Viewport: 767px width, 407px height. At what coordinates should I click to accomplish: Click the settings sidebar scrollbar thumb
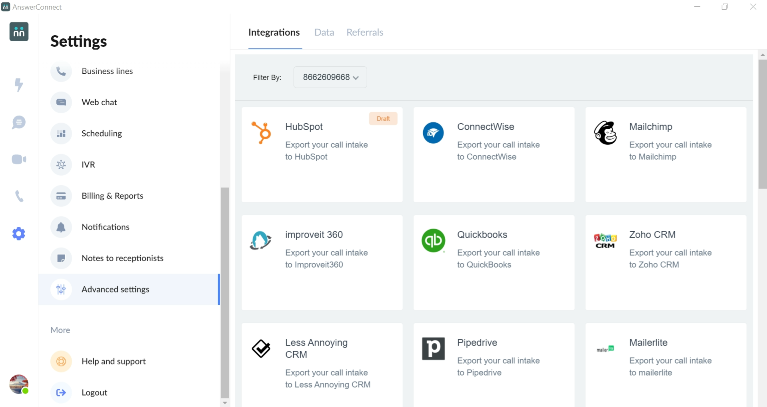[225, 293]
